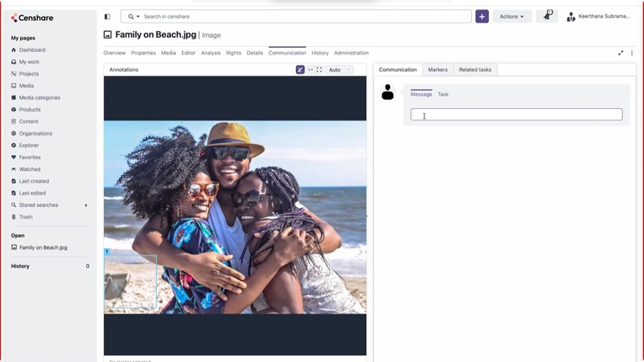Open Stored searches

click(39, 204)
